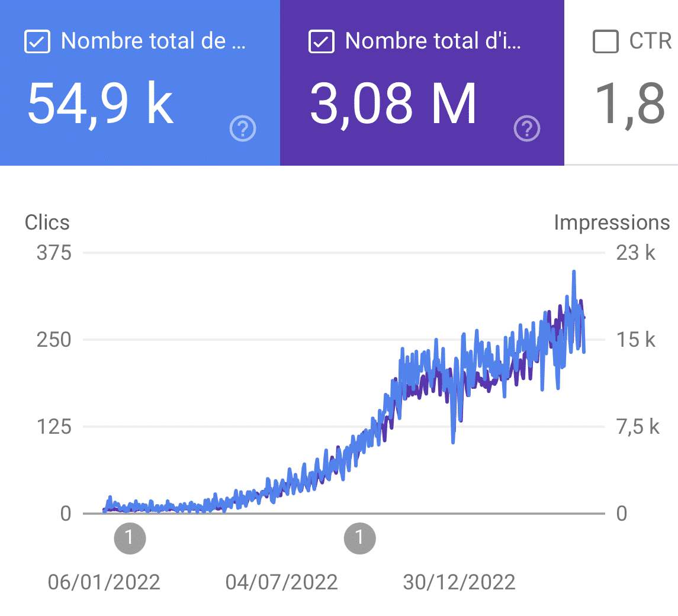Click the 250 clicks axis value

tap(54, 340)
